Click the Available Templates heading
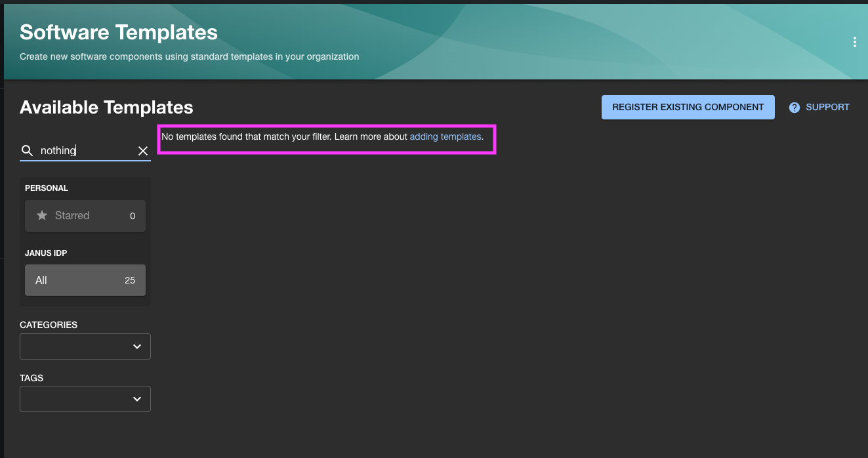 tap(106, 107)
